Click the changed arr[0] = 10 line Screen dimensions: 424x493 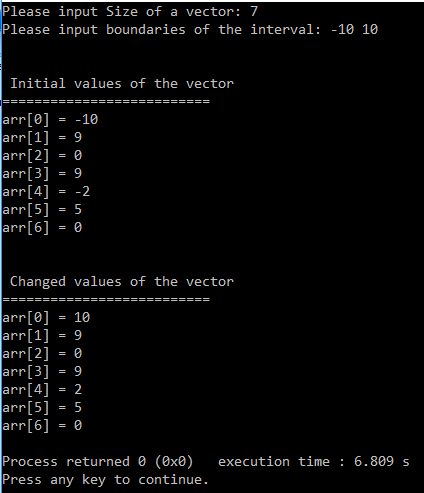(46, 318)
